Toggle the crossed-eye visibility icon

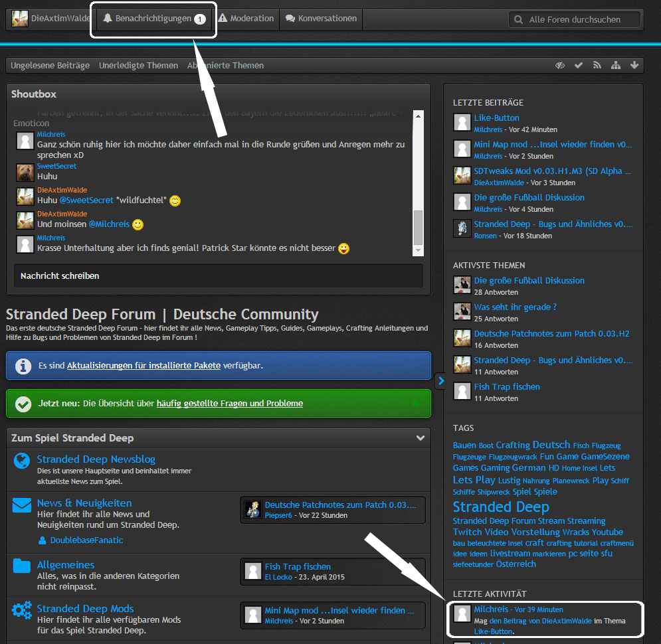point(560,65)
